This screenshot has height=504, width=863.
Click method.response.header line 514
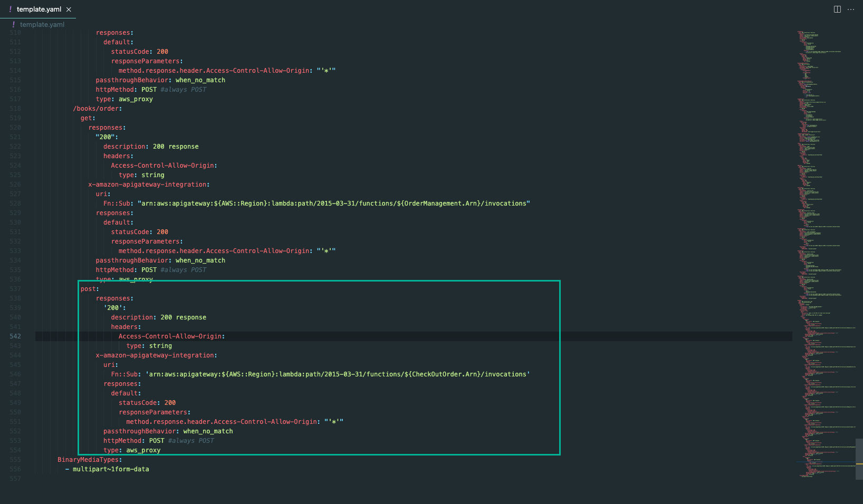coord(227,71)
